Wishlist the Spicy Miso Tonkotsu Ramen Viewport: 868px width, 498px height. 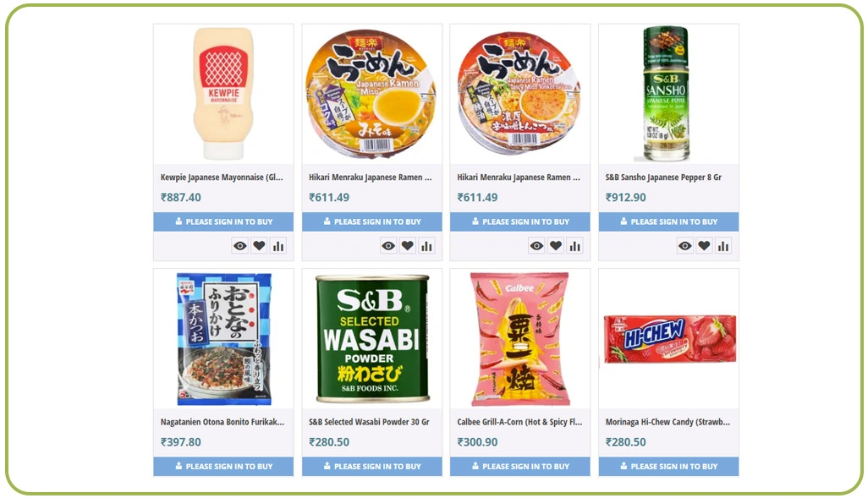point(556,246)
